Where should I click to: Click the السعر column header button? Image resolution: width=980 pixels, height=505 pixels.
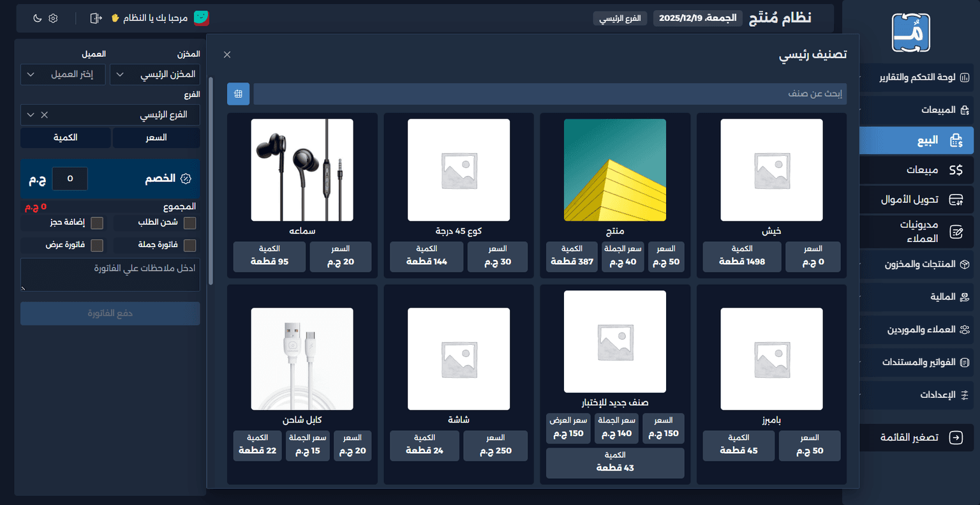coord(156,138)
